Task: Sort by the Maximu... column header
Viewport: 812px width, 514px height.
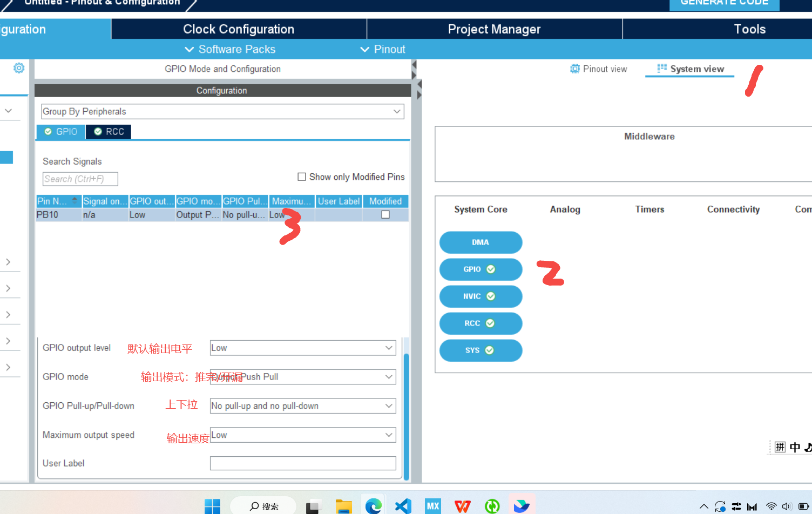Action: (292, 201)
